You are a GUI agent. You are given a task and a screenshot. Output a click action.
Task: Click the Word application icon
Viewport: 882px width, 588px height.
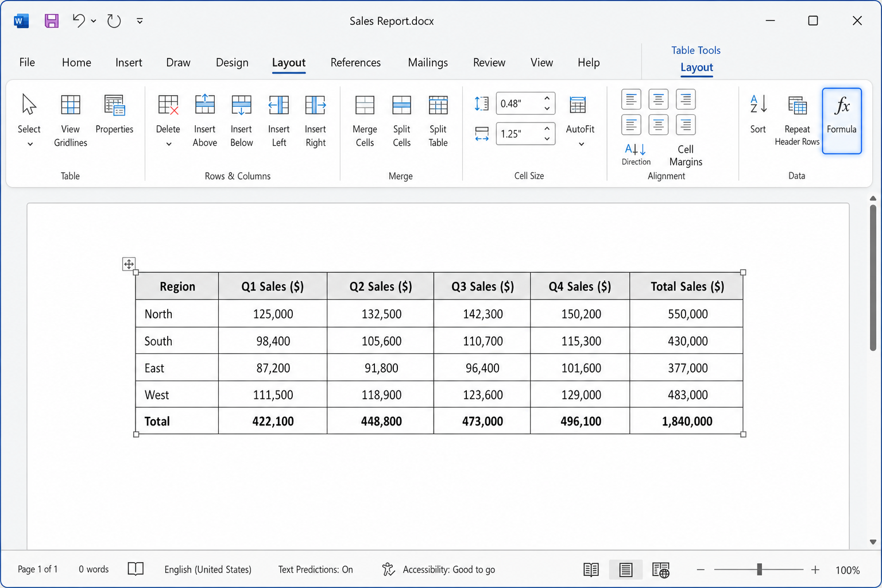pos(21,21)
